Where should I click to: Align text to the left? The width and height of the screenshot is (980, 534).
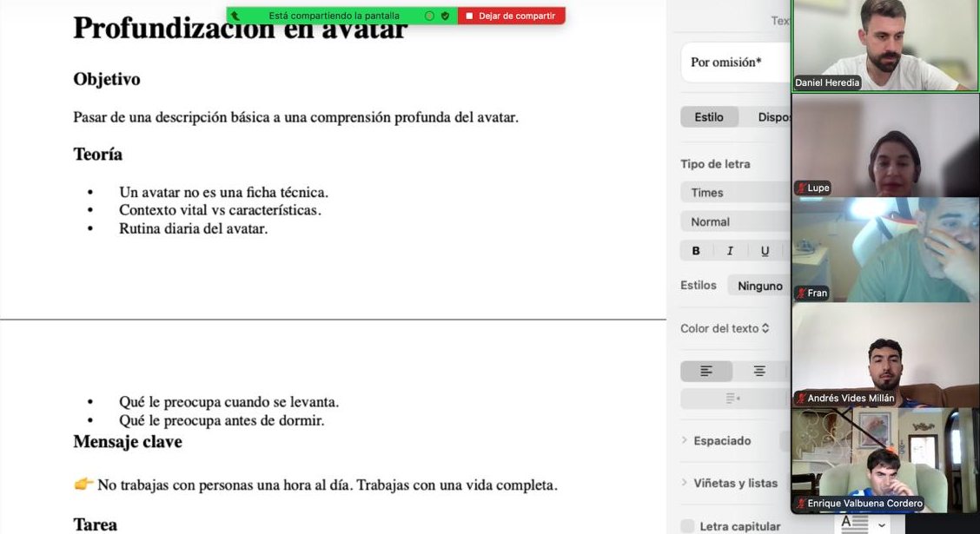click(x=706, y=371)
